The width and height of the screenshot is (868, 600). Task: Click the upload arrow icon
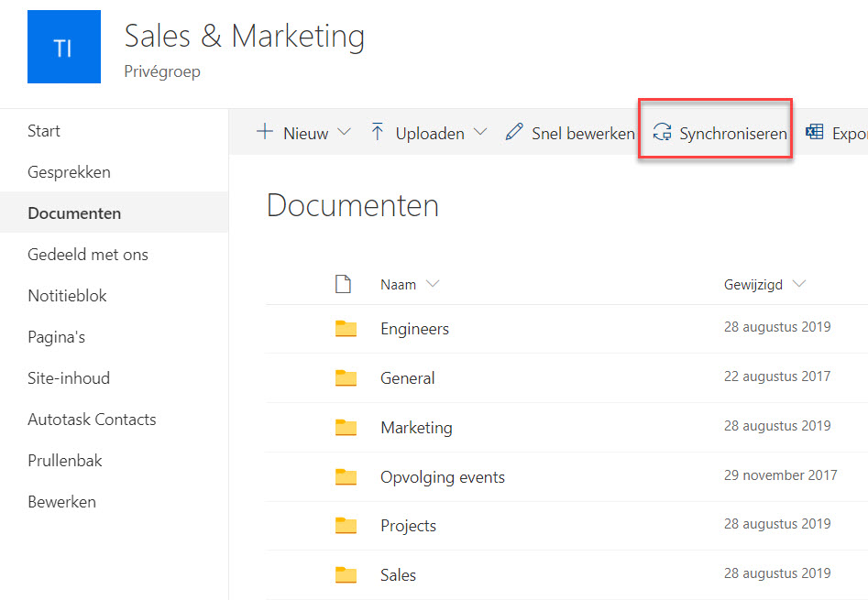378,132
